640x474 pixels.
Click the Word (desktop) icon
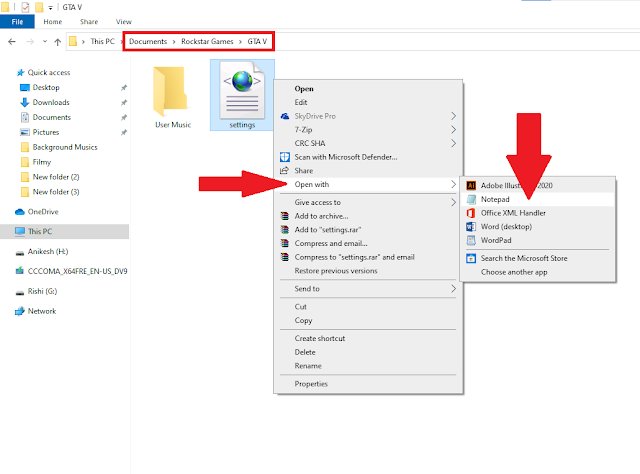tap(471, 227)
